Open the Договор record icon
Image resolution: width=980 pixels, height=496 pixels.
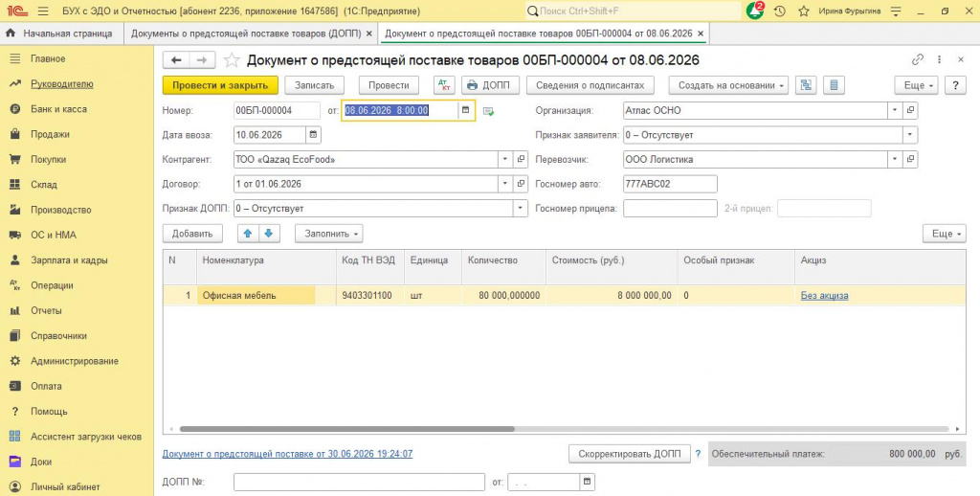522,184
